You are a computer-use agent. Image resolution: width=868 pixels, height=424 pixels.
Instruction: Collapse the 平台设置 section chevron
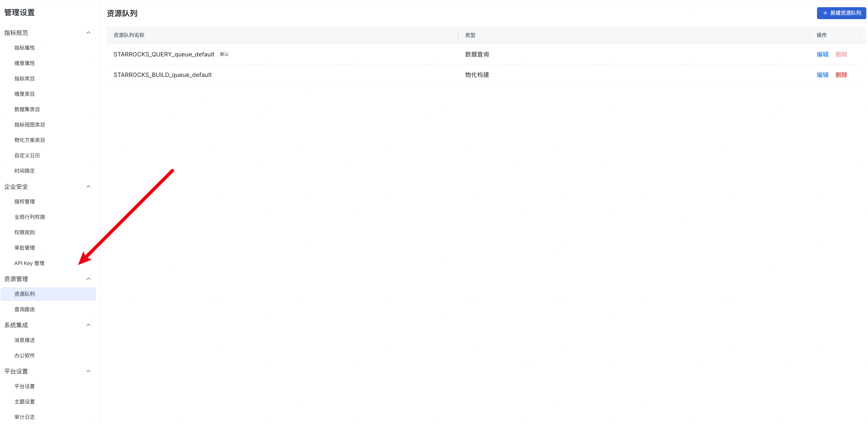(x=88, y=371)
